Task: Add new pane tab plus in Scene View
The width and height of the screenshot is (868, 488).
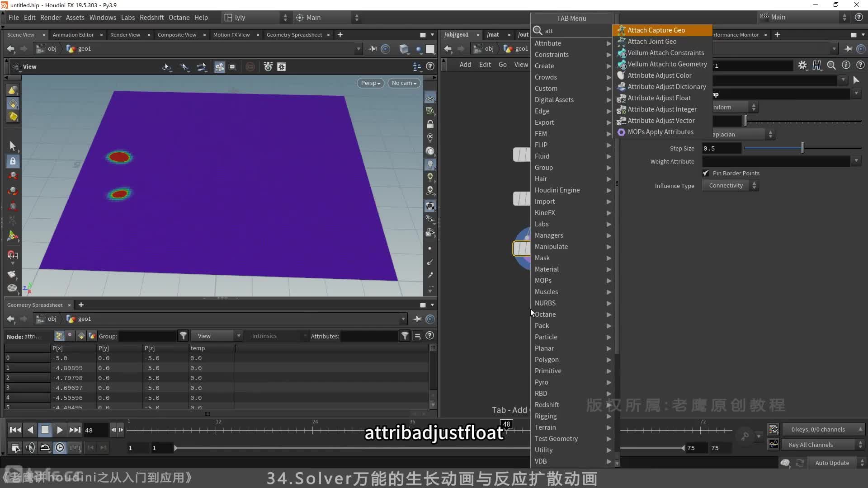Action: pos(340,35)
